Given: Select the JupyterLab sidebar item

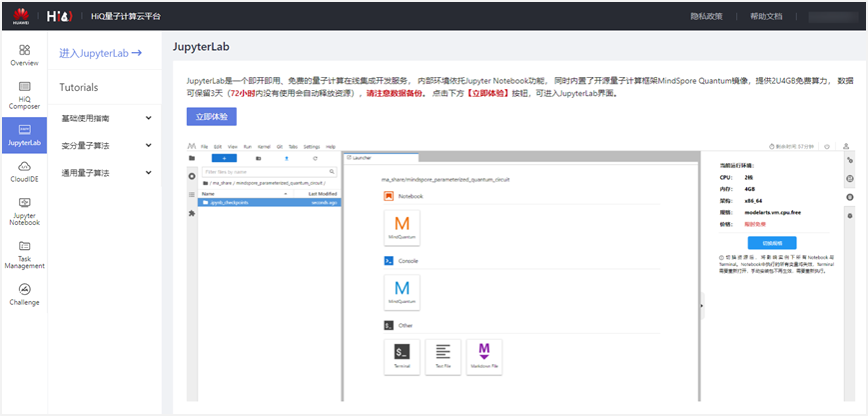Looking at the screenshot, I should (x=24, y=135).
